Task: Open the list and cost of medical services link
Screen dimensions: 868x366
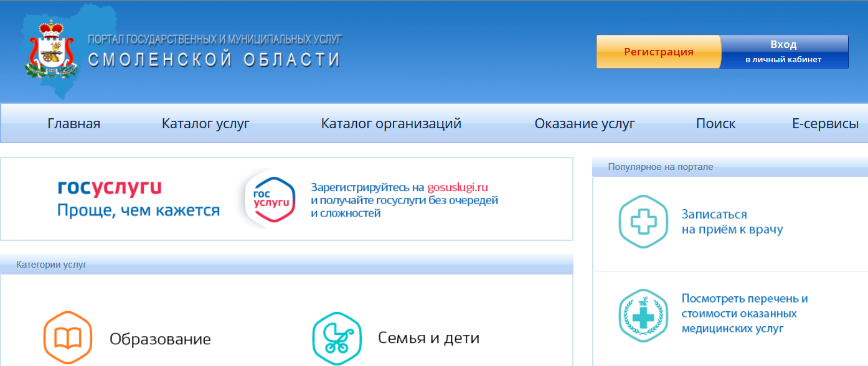Action: 745,314
